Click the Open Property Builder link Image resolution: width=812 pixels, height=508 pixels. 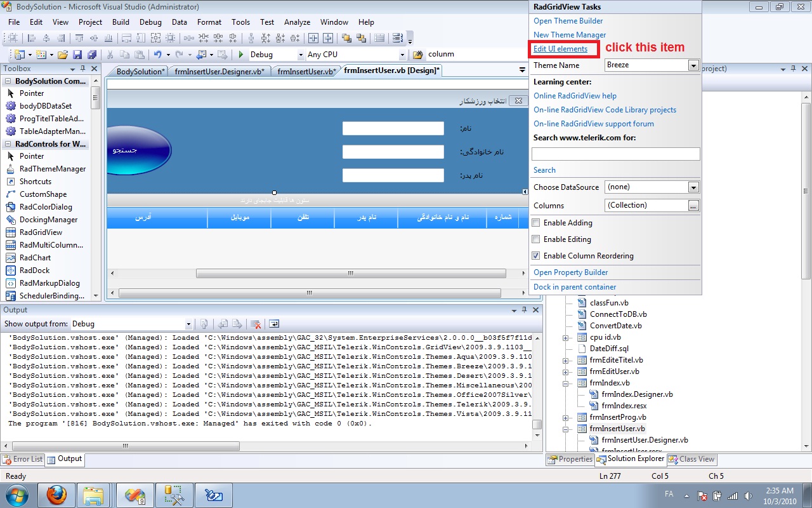click(570, 272)
